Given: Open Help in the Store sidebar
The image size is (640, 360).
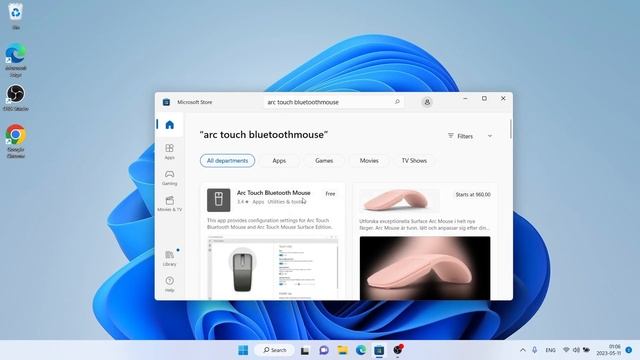Looking at the screenshot, I should click(x=169, y=284).
